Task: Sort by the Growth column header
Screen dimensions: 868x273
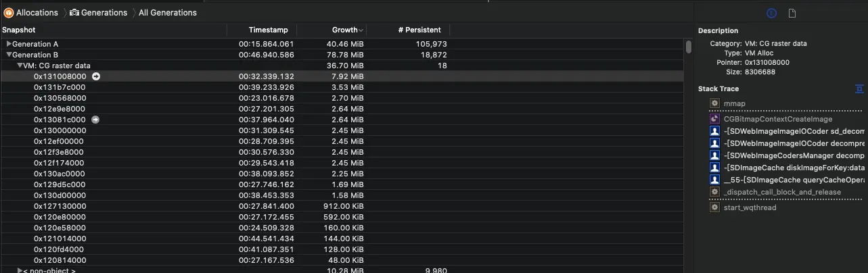Action: (344, 30)
